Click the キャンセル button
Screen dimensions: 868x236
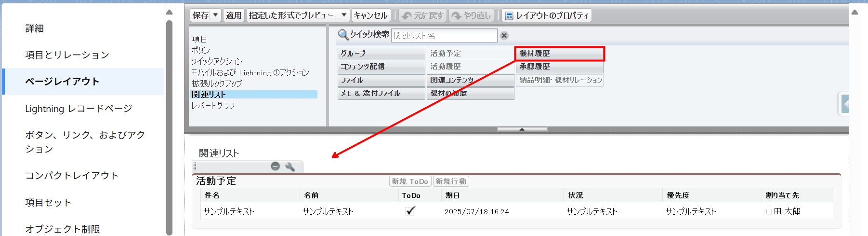click(x=370, y=15)
